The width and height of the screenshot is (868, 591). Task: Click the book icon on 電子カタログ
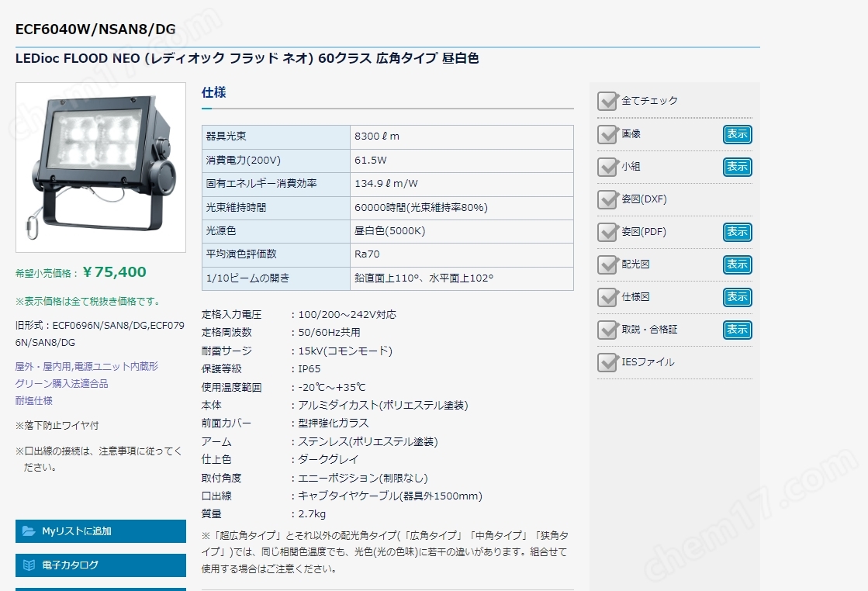[29, 565]
